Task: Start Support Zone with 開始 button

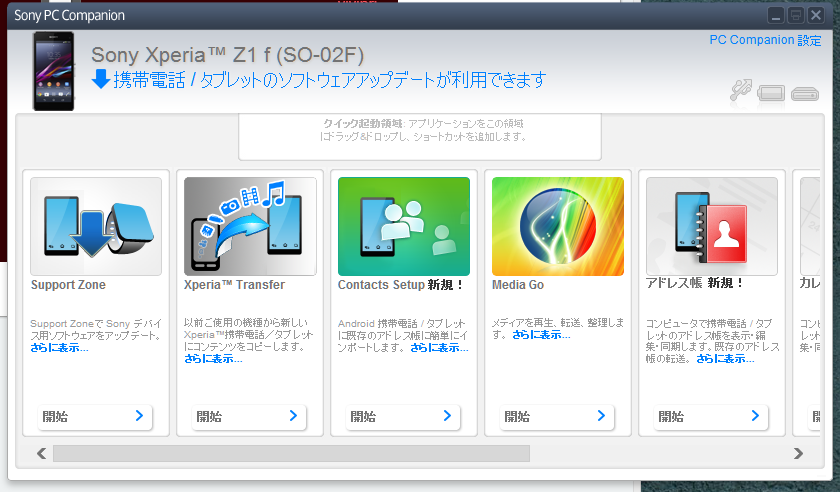Action: [x=95, y=416]
